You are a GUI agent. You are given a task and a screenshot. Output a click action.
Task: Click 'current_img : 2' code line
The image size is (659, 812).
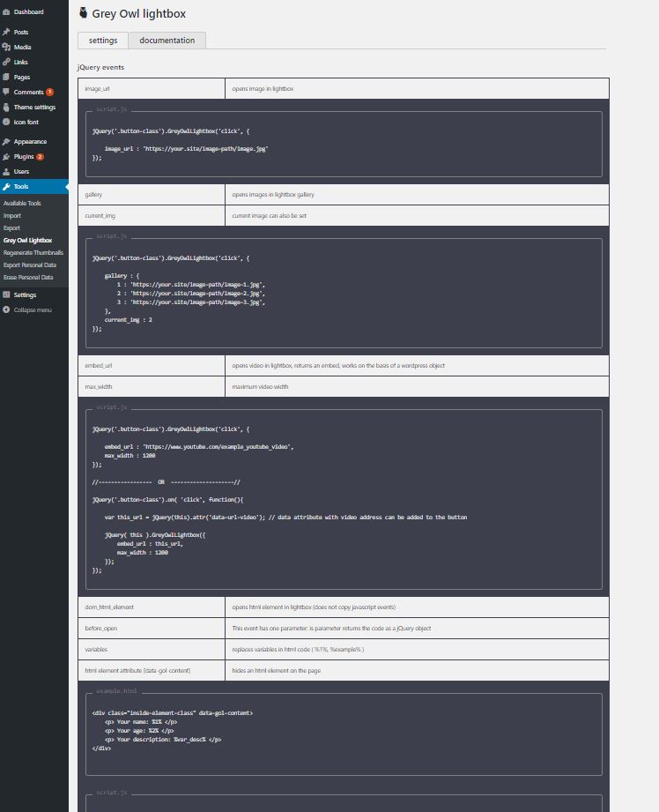coord(129,320)
